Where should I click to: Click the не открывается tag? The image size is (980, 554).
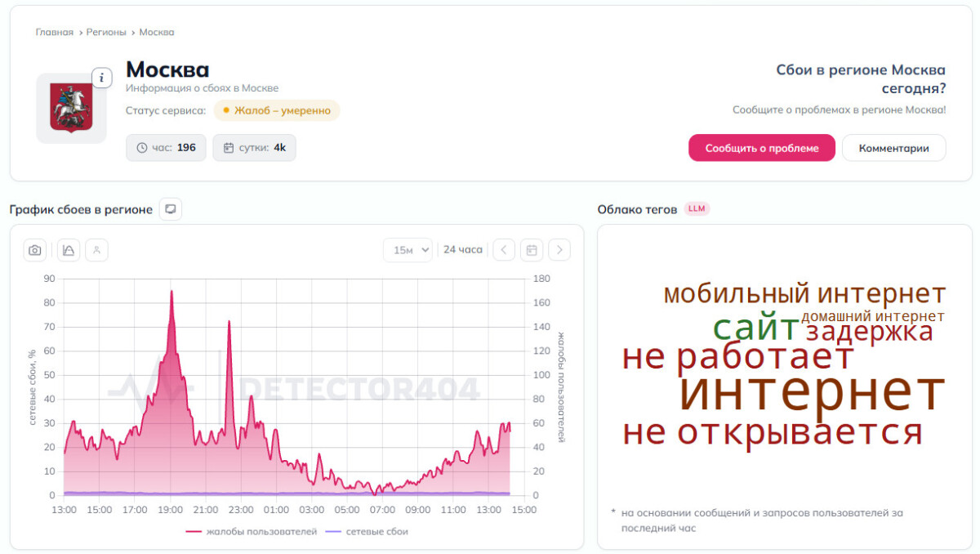(x=773, y=432)
